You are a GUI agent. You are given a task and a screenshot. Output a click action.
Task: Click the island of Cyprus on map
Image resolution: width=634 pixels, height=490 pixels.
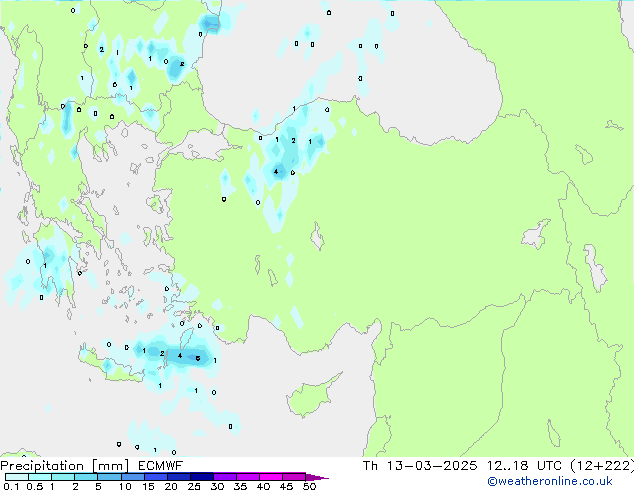point(311,397)
